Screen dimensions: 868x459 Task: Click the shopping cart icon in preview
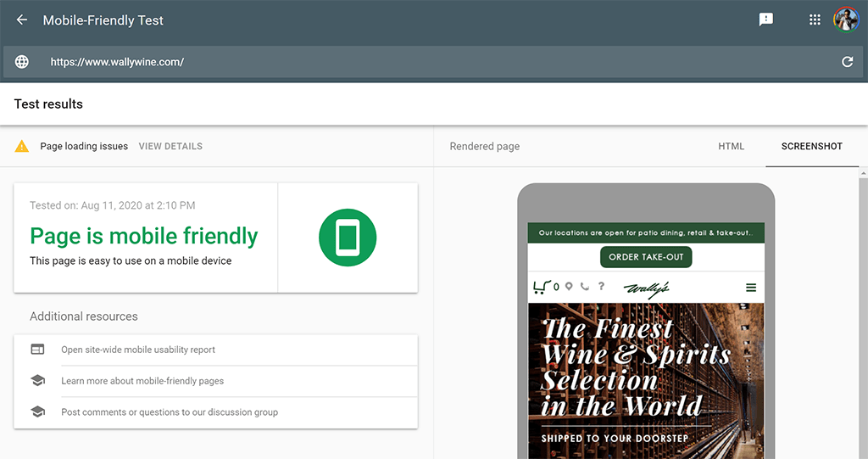point(541,287)
